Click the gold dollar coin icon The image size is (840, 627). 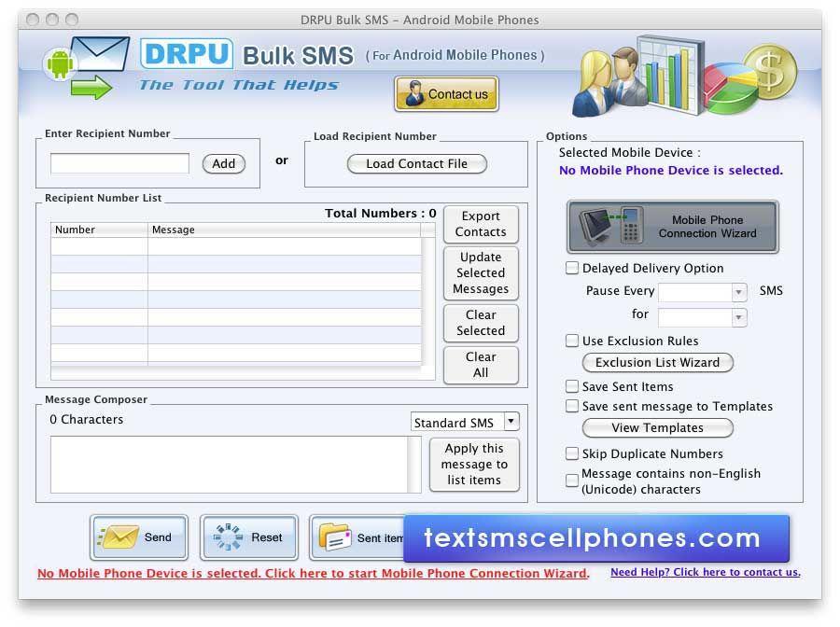coord(770,72)
